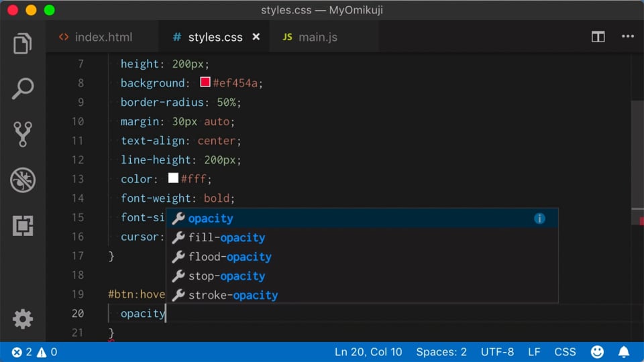Screen dimensions: 644x362
Task: Open the Manage gear menu
Action: (23, 318)
